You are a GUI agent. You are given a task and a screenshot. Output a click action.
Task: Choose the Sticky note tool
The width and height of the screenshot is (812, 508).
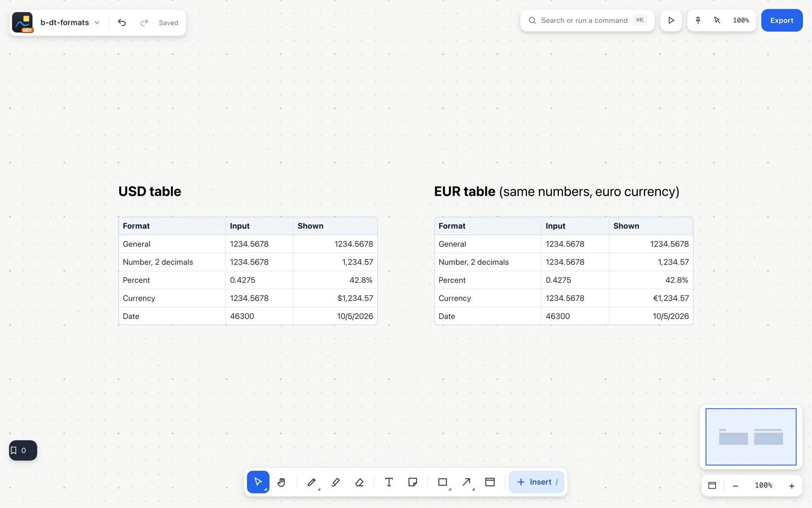click(x=413, y=482)
